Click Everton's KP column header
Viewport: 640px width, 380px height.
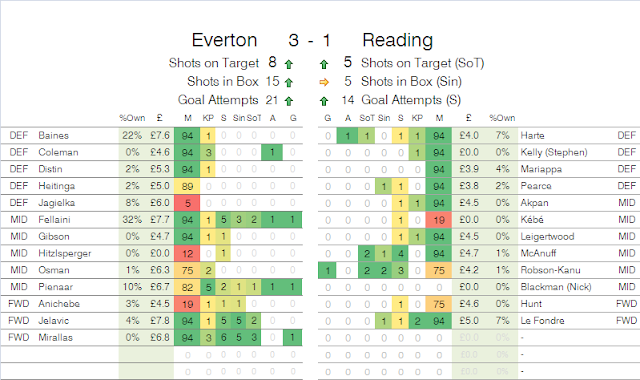(208, 118)
